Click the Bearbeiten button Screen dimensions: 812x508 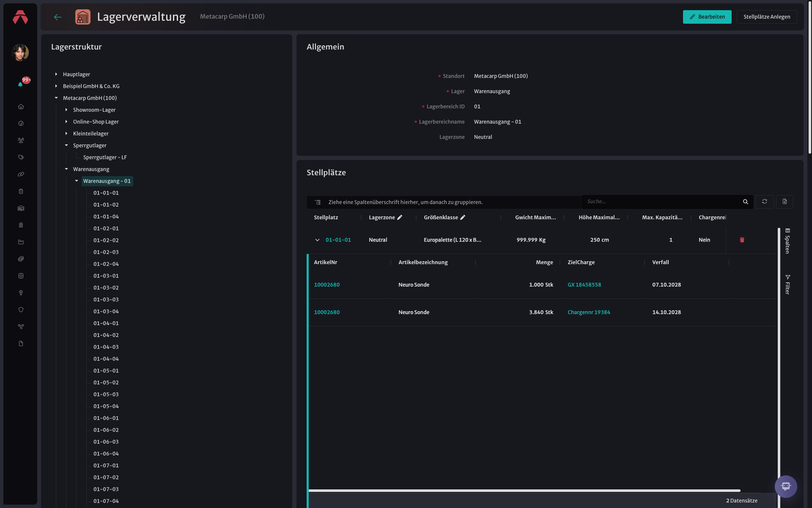707,17
